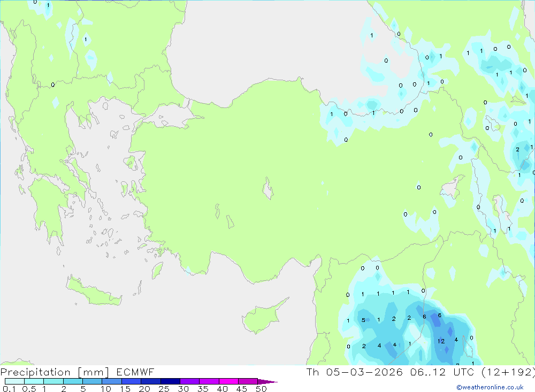Image resolution: width=535 pixels, height=392 pixels.
Task: Click the island of Crete on the map
Action: (94, 291)
